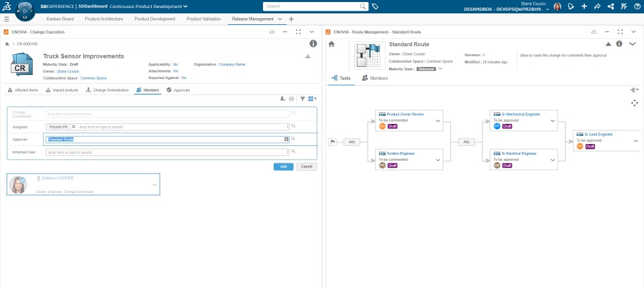Open Members tab in Route Management
Viewport: 644px width, 288px height.
tap(374, 78)
